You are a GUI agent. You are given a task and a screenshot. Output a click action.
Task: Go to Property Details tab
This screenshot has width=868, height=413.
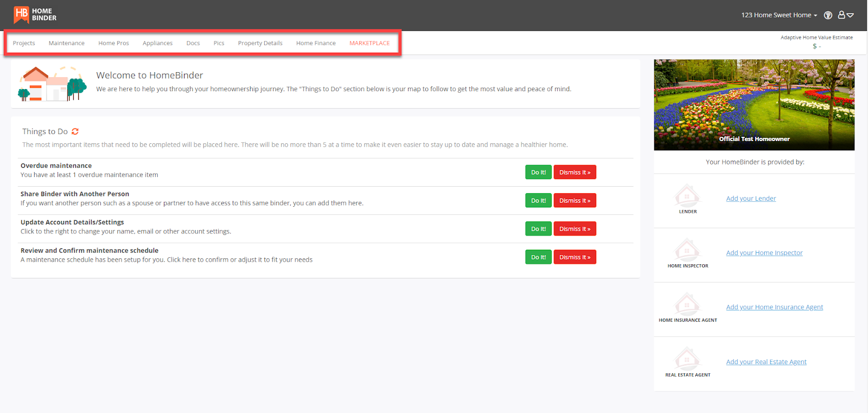coord(260,43)
